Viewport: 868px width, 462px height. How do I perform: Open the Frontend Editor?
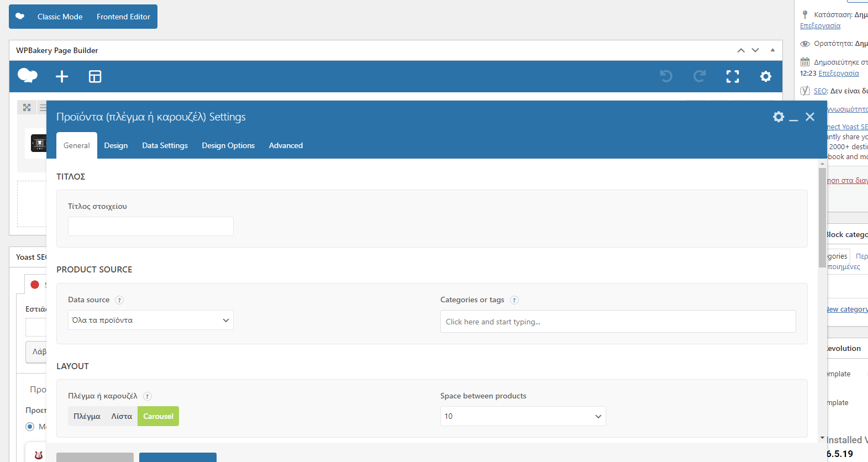pos(123,17)
